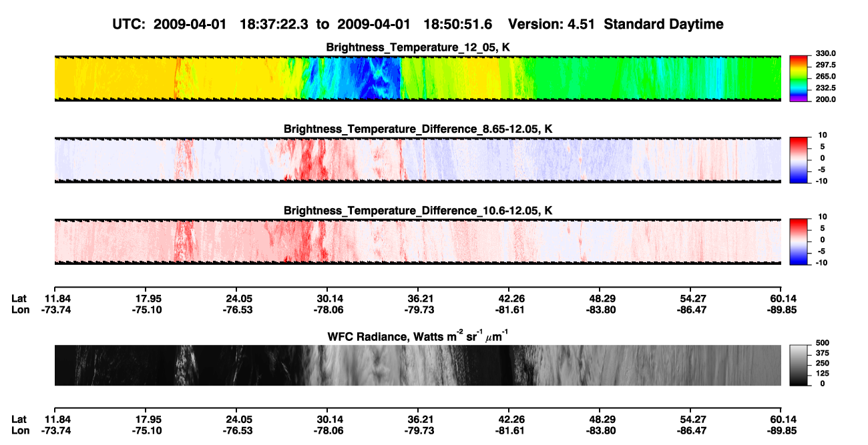Click the 'WFC Radiance, Watts' panel title
Image resolution: width=868 pixels, height=445 pixels.
pos(418,336)
